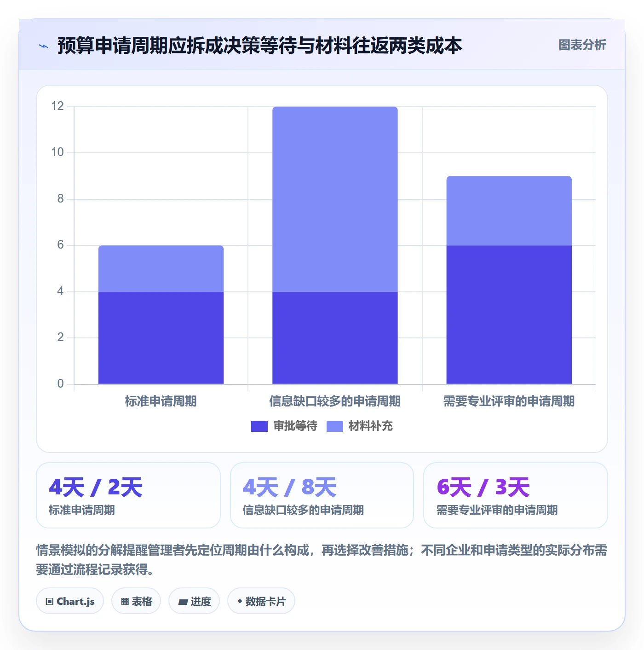
Task: Click the 4天 / 8天 stat value
Action: 290,487
